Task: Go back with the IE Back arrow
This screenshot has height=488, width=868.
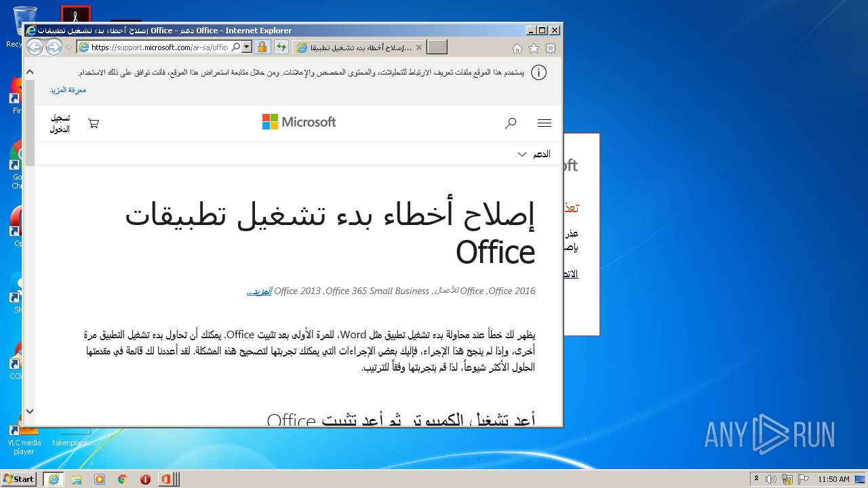Action: click(35, 47)
